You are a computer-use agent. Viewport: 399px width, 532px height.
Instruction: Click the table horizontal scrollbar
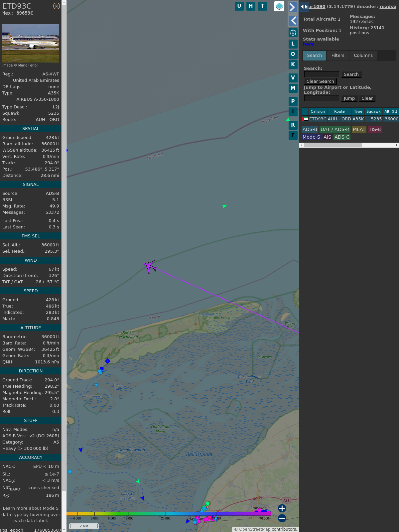pos(333,145)
